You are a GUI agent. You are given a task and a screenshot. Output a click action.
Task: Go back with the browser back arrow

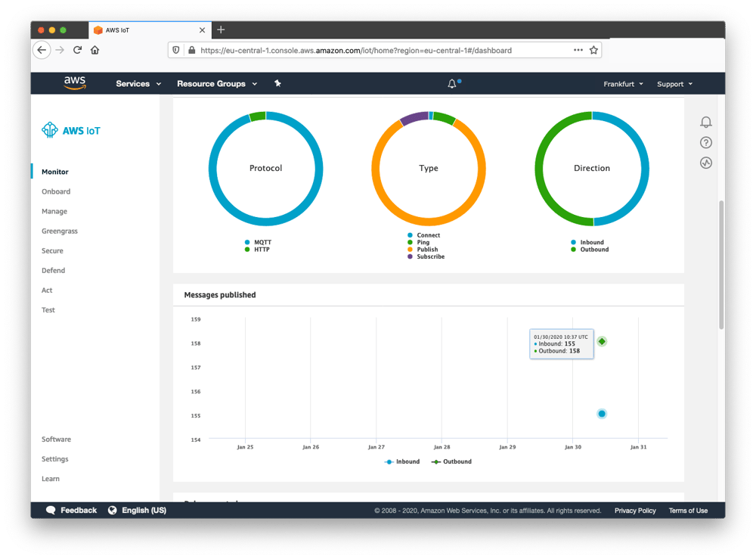[42, 50]
